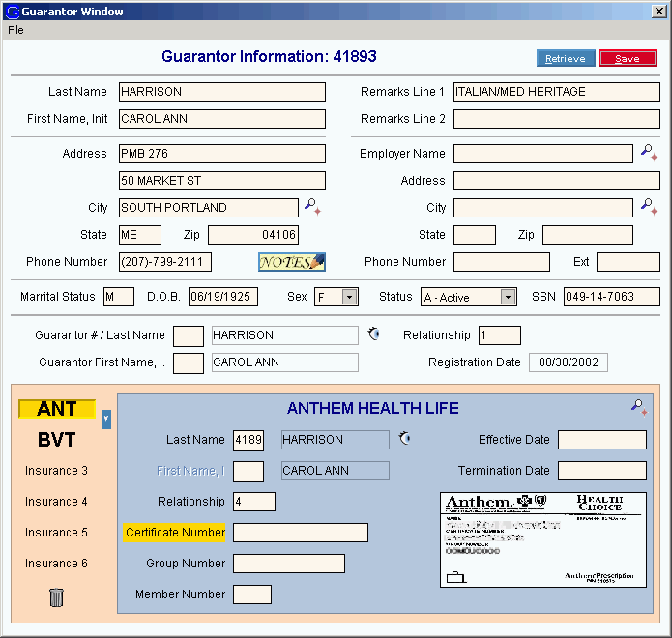This screenshot has width=672, height=638.
Task: Select the Insurance 3 slot
Action: pos(56,471)
